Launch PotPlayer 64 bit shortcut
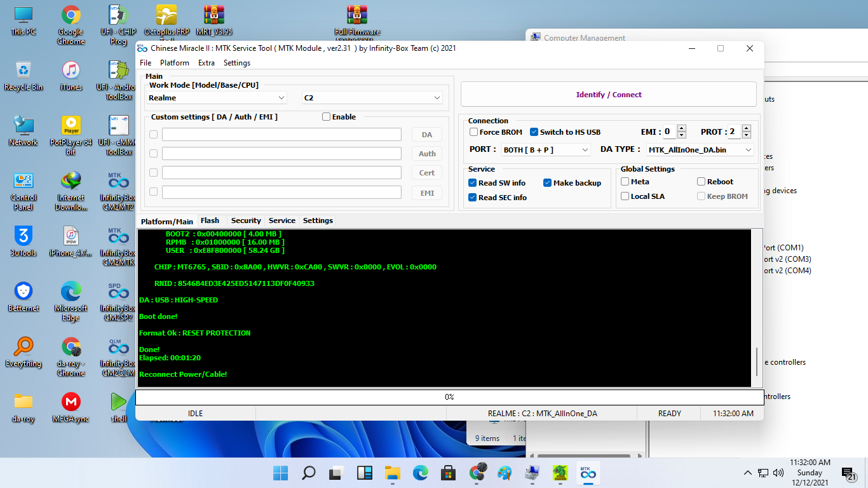The image size is (868, 488). coord(71,136)
